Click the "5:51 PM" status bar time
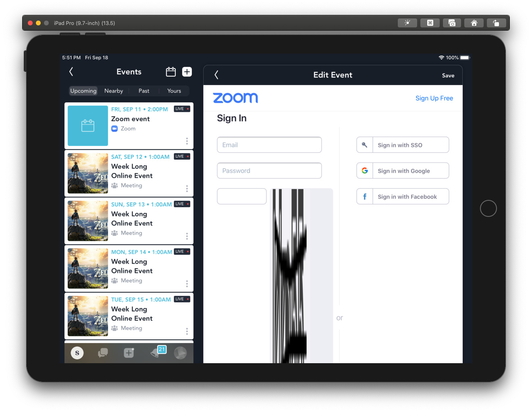The height and width of the screenshot is (416, 532). tap(71, 58)
